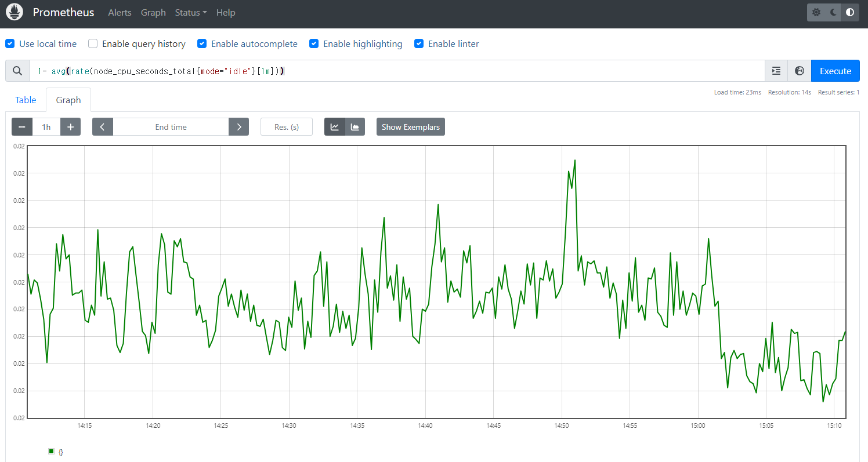Click into the PromQL expression field

point(397,71)
